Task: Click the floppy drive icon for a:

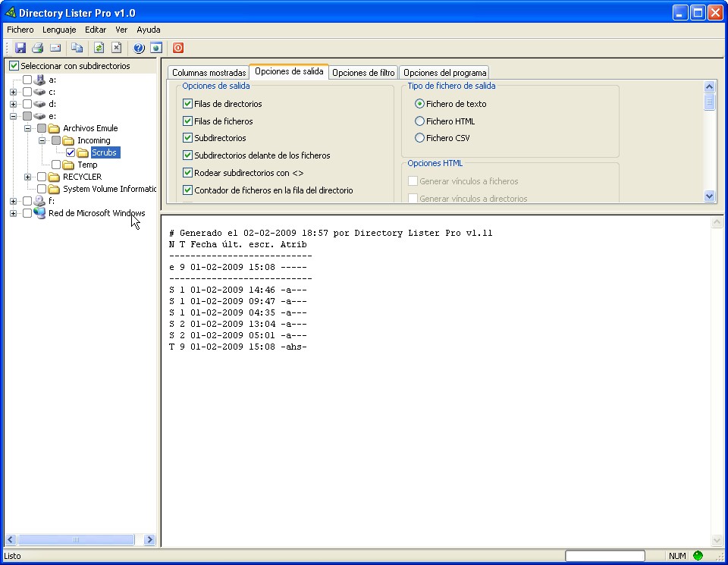Action: [39, 80]
